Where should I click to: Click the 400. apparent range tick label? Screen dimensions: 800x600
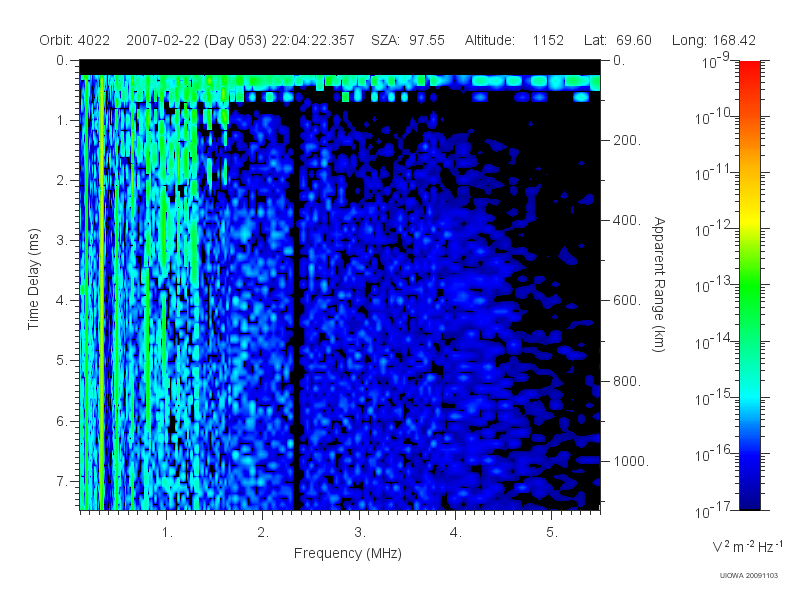627,220
